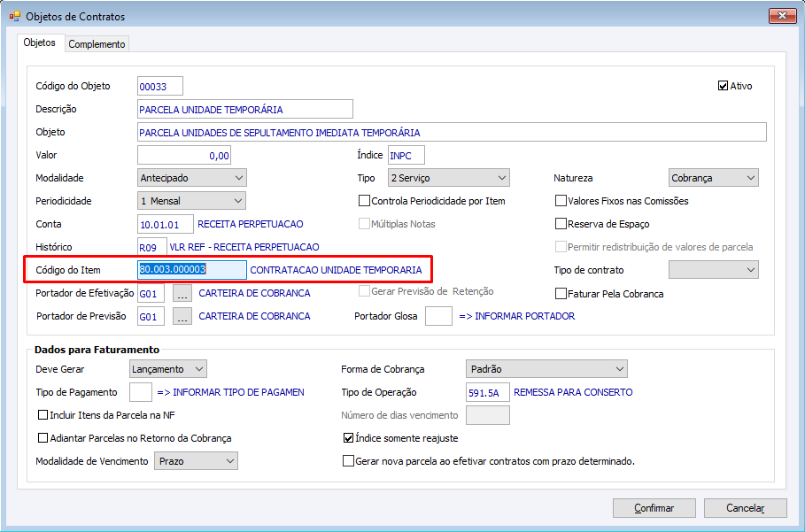Click the Portador de Efetivação code field
Image resolution: width=805 pixels, height=532 pixels.
click(x=151, y=294)
